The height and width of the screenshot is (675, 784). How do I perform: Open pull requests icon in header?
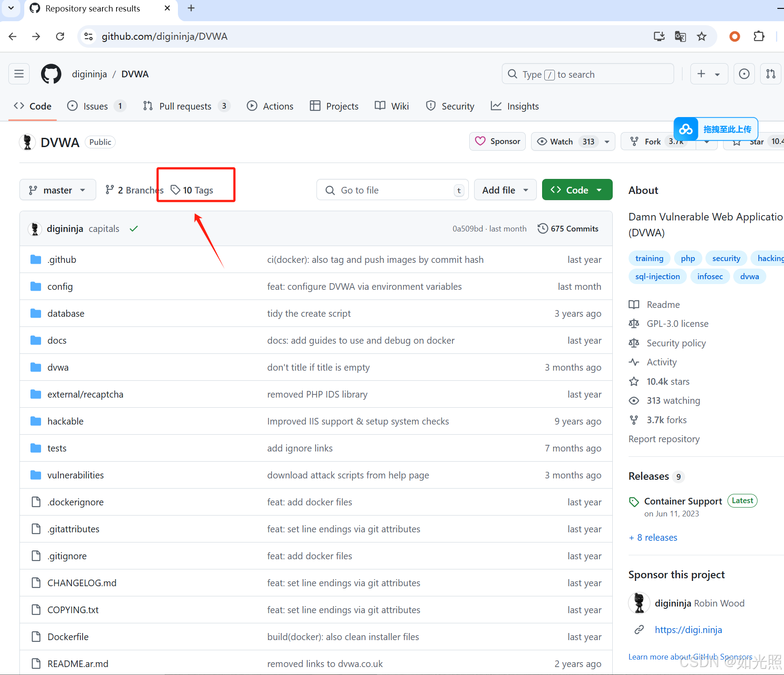coord(771,74)
